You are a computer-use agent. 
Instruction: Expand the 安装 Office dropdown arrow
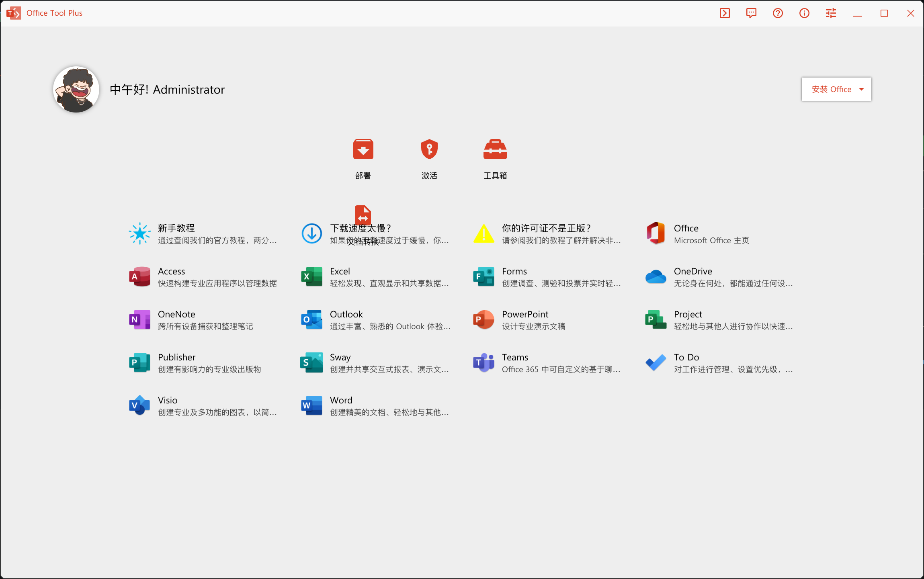862,89
